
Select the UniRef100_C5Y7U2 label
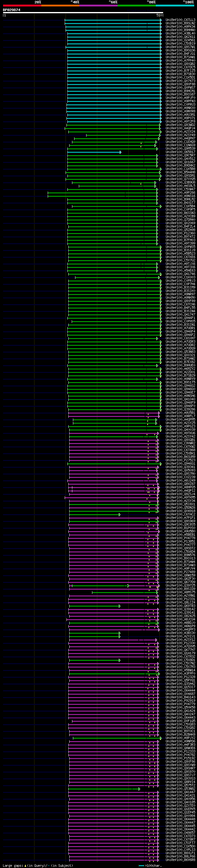pyautogui.click(x=180, y=260)
